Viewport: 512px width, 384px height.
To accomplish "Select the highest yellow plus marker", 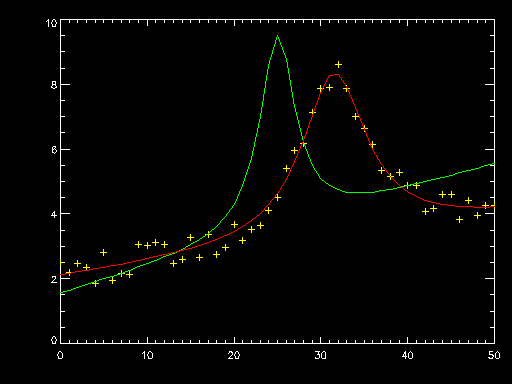I will (x=338, y=64).
